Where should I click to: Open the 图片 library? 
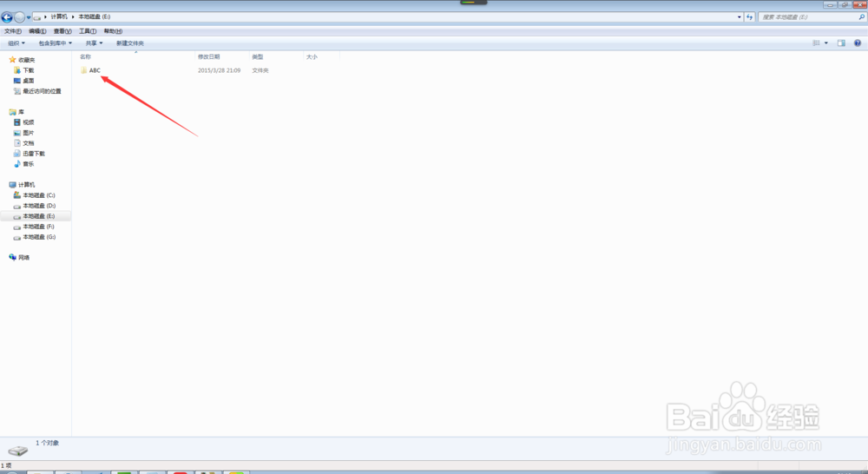coord(23,133)
